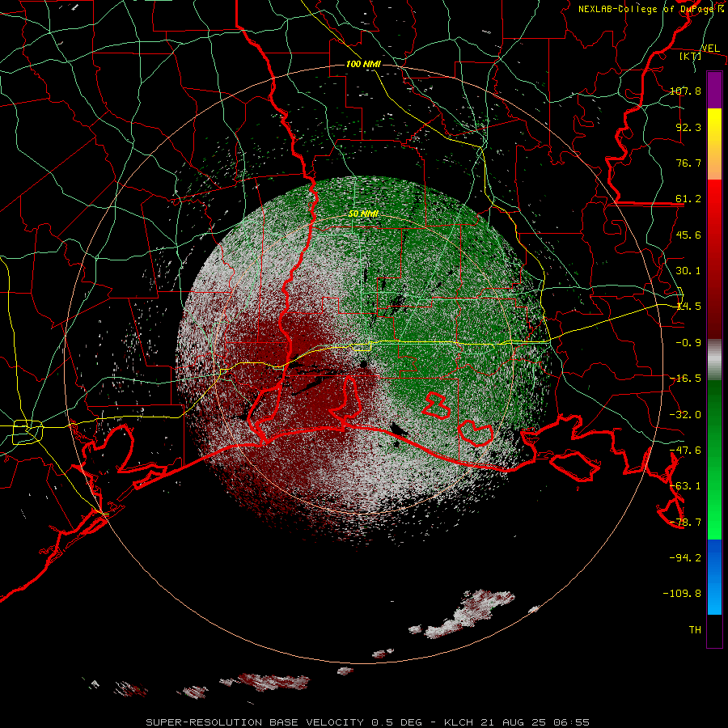Click the 30.1 scale value
This screenshot has width=728, height=728.
pos(688,270)
